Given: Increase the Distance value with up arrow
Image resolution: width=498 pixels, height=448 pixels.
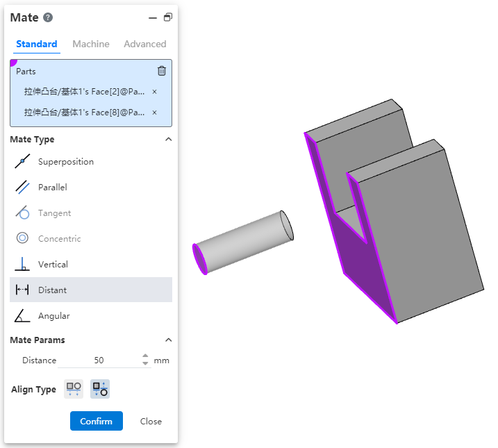Looking at the screenshot, I should click(145, 356).
